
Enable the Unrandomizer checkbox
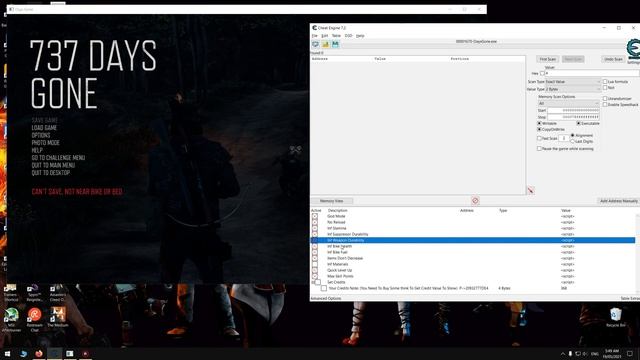point(605,99)
